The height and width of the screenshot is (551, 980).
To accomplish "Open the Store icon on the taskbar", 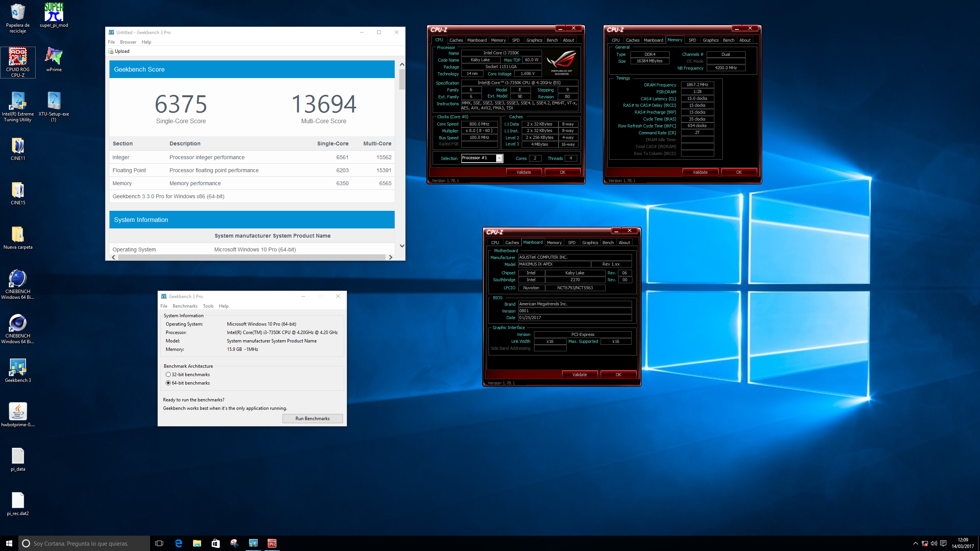I will (x=216, y=543).
